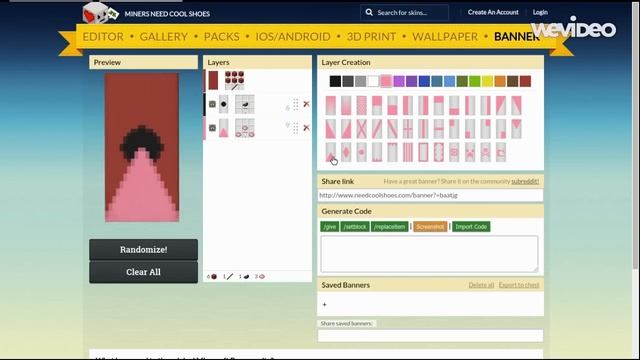Viewport: 640px width, 360px height.
Task: Go to IOS/ANDROID page
Action: click(x=293, y=36)
